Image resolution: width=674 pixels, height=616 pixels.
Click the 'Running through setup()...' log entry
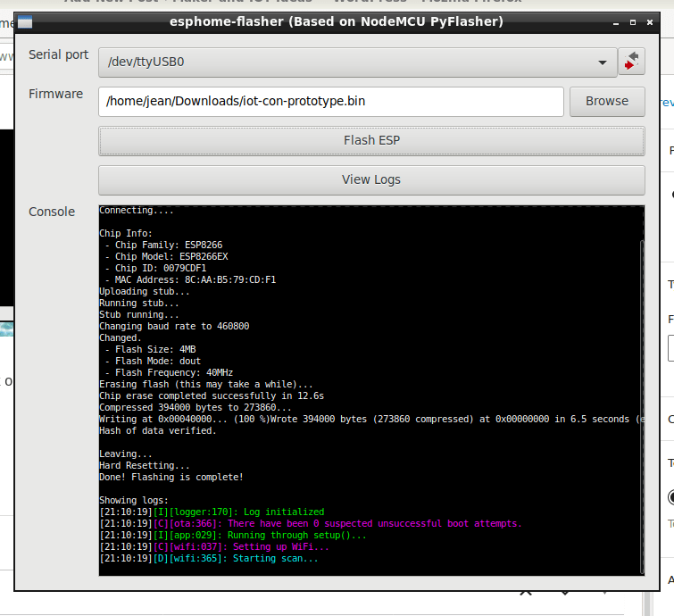(233, 535)
